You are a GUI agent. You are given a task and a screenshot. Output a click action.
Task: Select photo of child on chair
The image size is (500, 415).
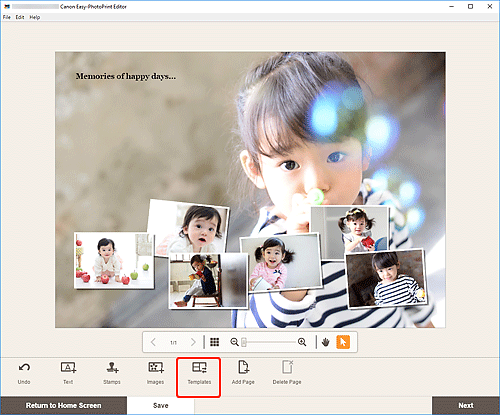(x=208, y=281)
